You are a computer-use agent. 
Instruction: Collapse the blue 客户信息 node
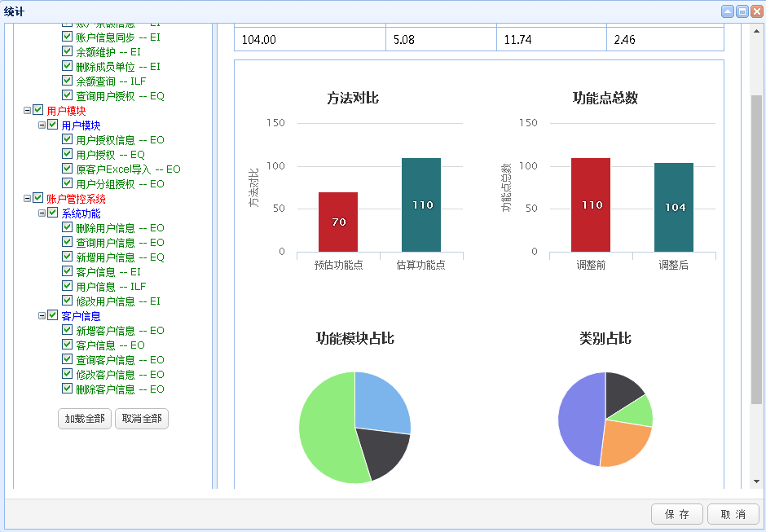(42, 315)
